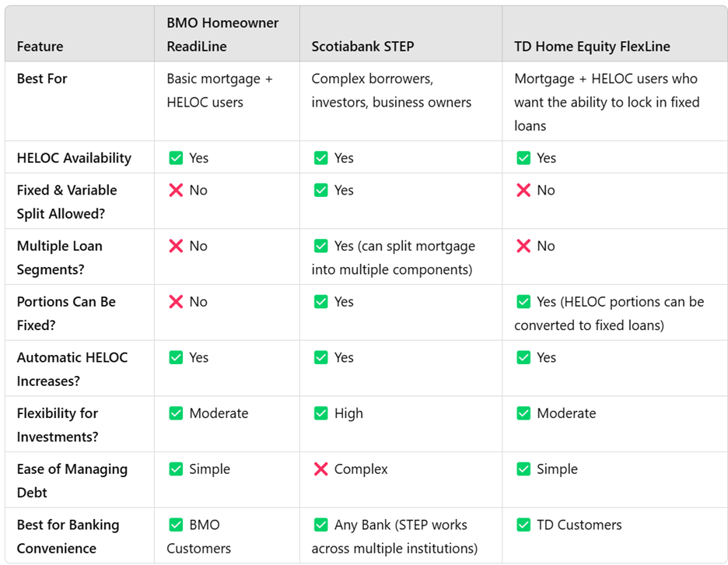The height and width of the screenshot is (565, 728).
Task: Click the TD Home Equity FlexLine header
Action: pos(592,46)
